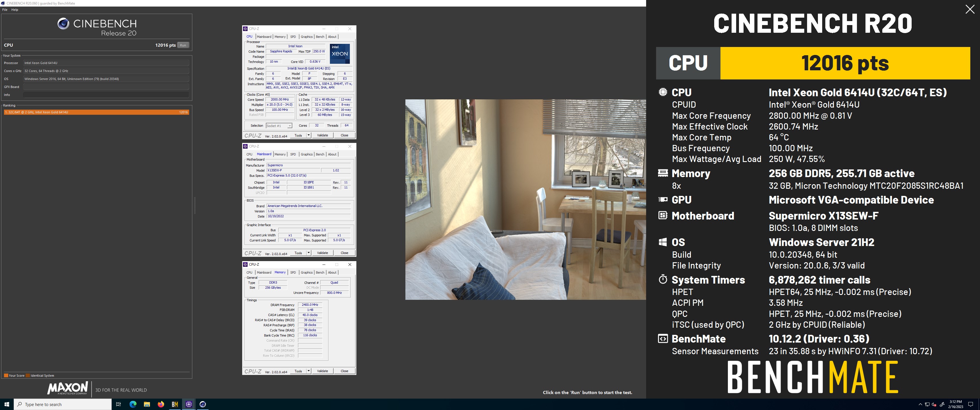This screenshot has width=980, height=410.
Task: Open the taskbar clock showing 3:12 PM
Action: tap(956, 404)
